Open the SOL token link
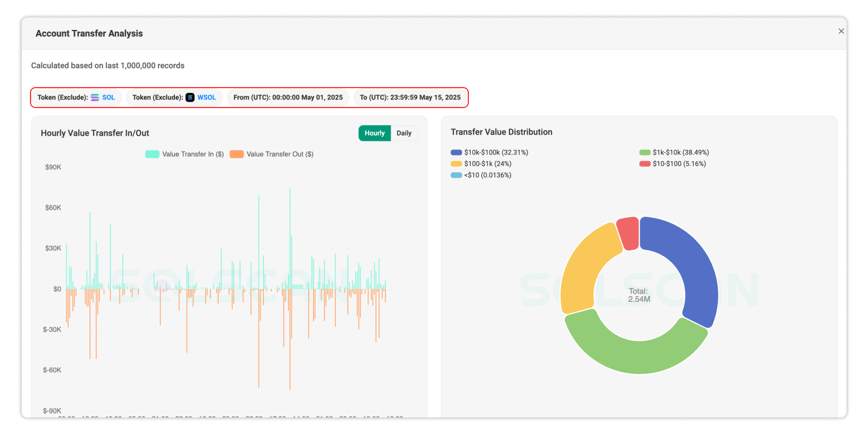868x435 pixels. coord(108,97)
